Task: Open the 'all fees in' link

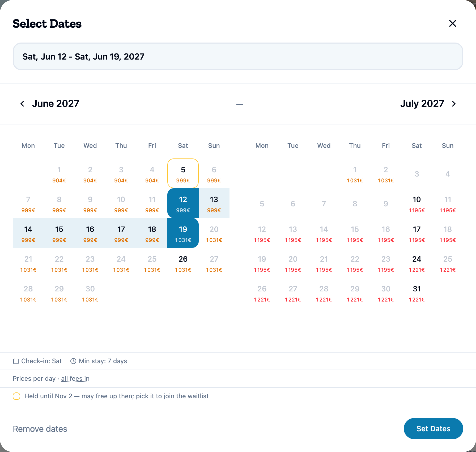Action: pos(75,379)
